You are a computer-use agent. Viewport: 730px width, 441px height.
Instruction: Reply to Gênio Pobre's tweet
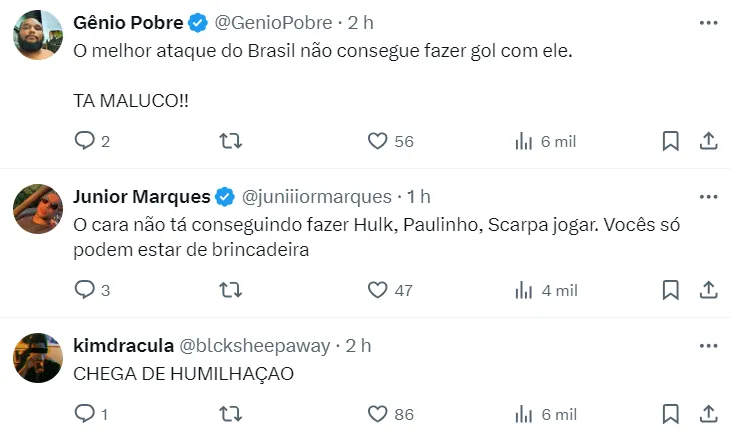[x=84, y=142]
